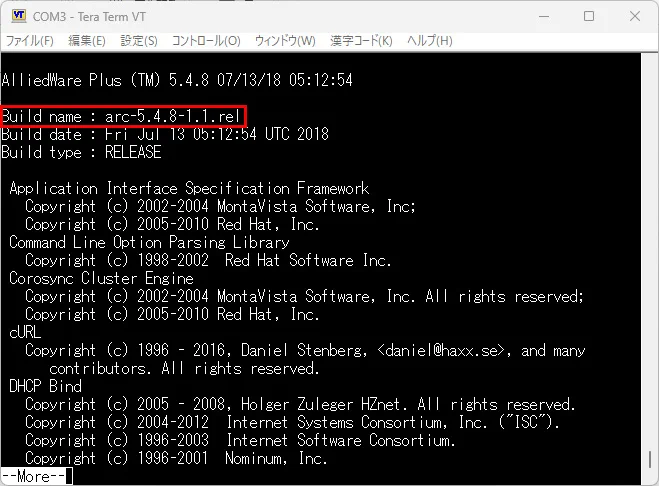Click the Build type : RELEASE line
This screenshot has height=486, width=659.
(x=82, y=152)
